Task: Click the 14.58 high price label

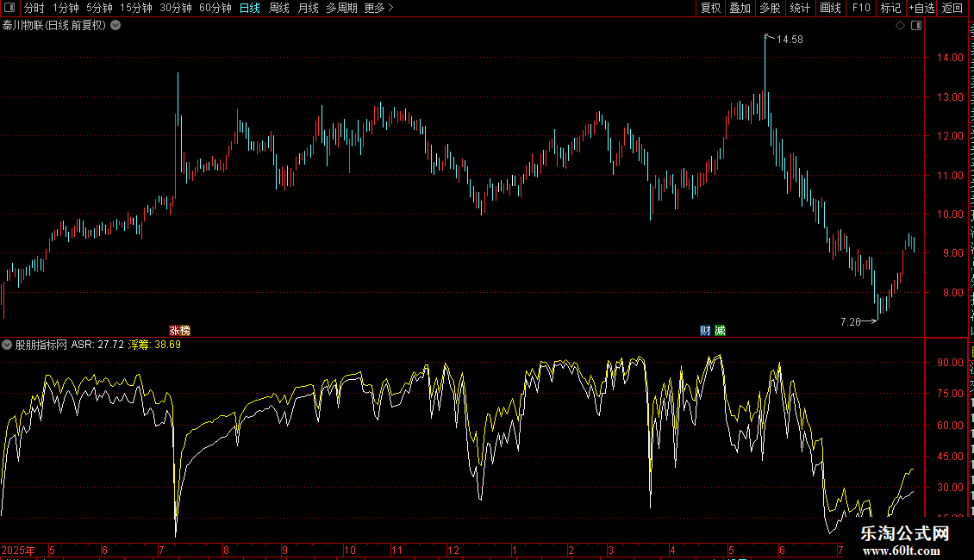Action: 790,40
